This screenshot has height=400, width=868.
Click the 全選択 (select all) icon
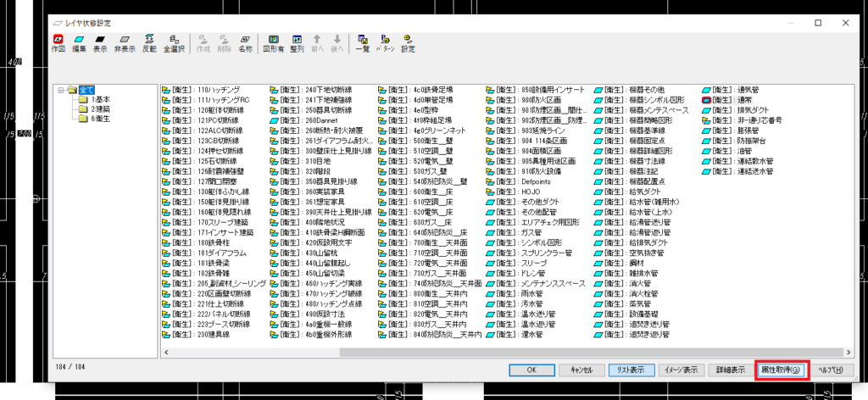point(174,42)
